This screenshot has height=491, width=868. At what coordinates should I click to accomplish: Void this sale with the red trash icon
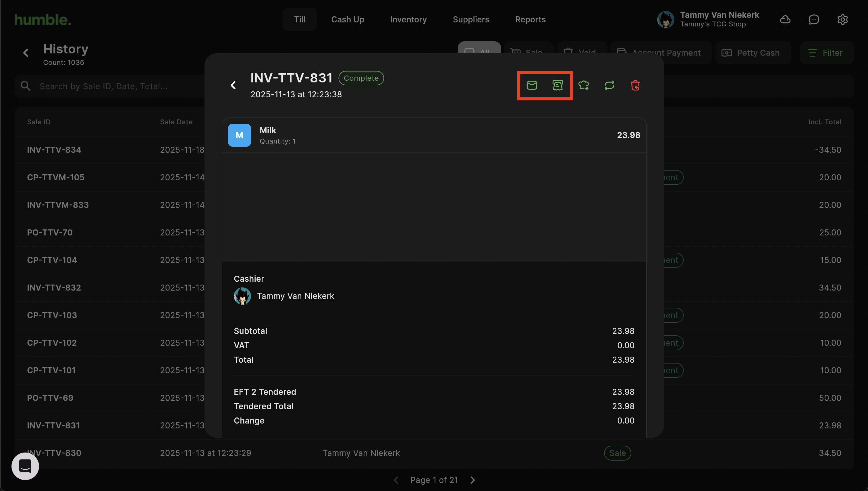[x=635, y=85]
